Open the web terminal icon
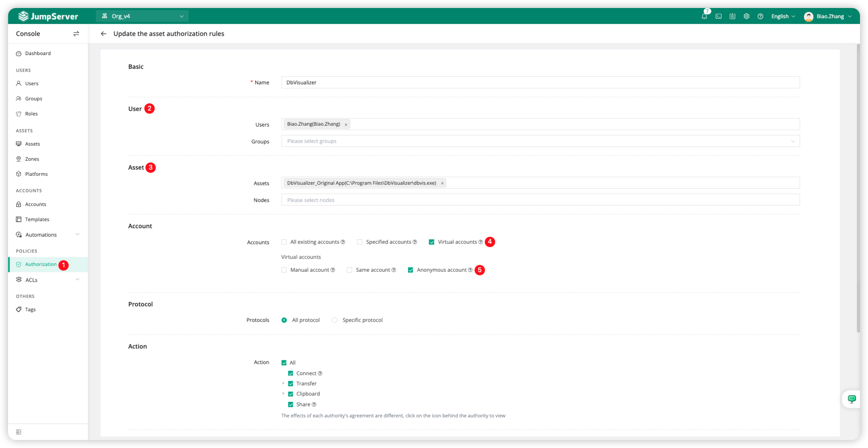 718,16
